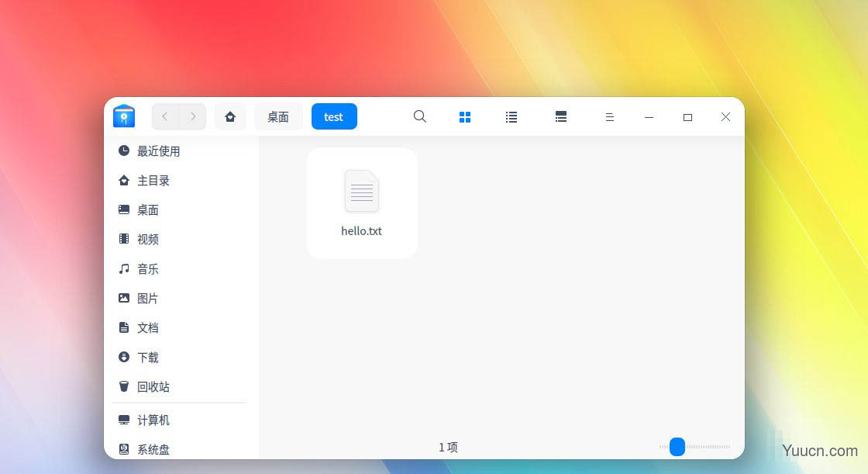
Task: Open 文档 in the sidebar
Action: (181, 327)
